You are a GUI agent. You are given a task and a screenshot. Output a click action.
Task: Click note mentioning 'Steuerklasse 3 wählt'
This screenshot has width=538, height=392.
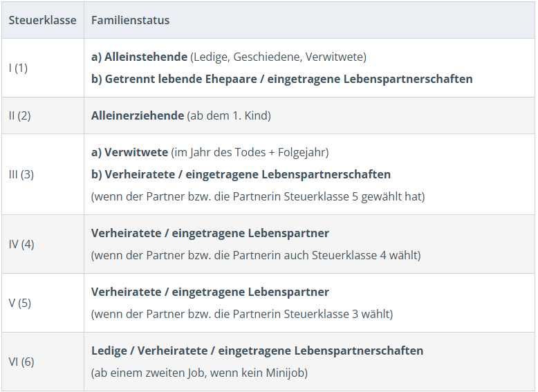click(241, 314)
